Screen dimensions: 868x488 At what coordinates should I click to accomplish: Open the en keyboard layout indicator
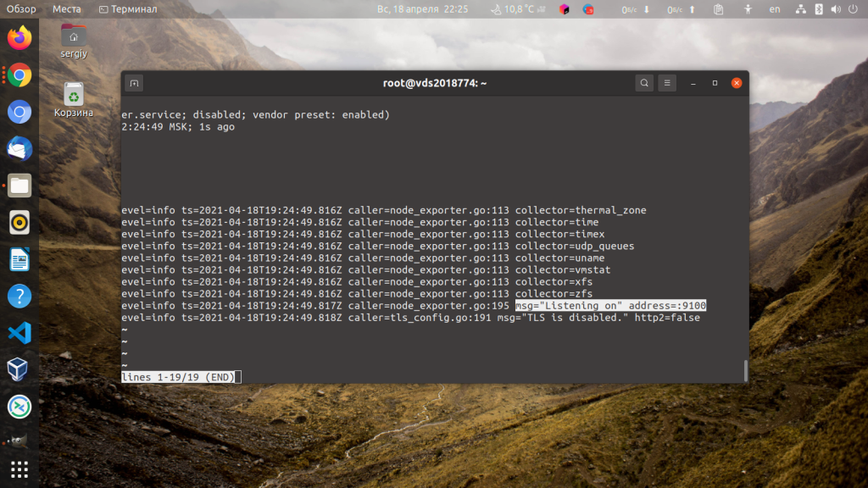[x=775, y=8]
